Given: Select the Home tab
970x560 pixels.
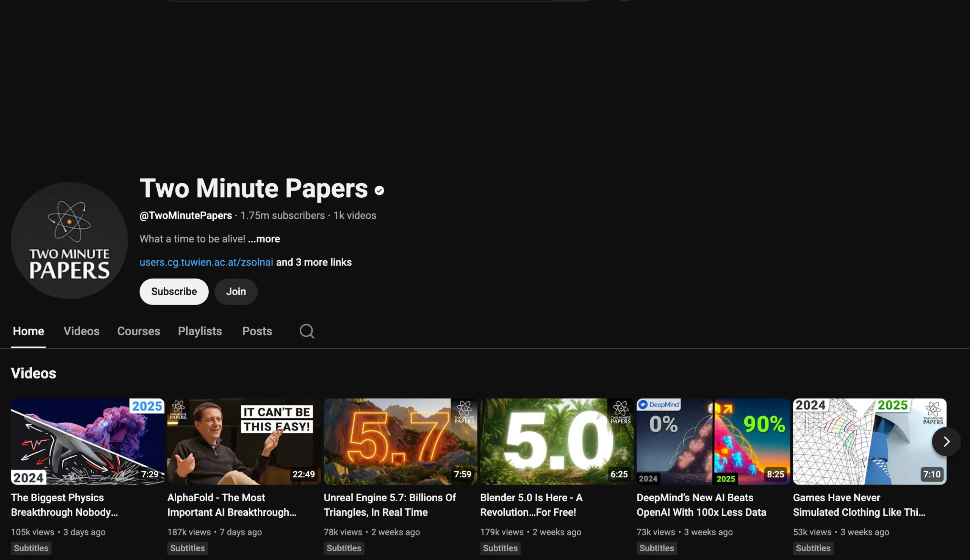Looking at the screenshot, I should [28, 331].
